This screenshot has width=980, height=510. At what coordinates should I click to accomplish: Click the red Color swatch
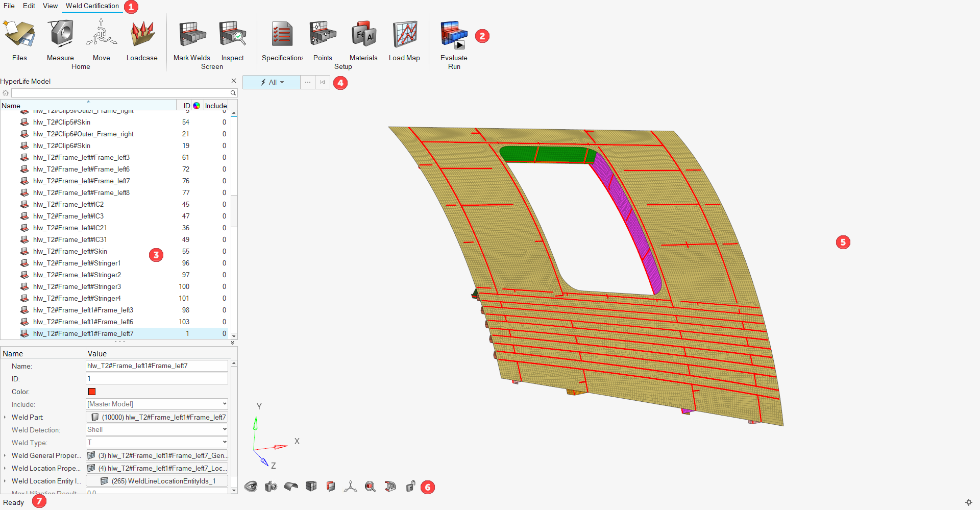pyautogui.click(x=92, y=392)
